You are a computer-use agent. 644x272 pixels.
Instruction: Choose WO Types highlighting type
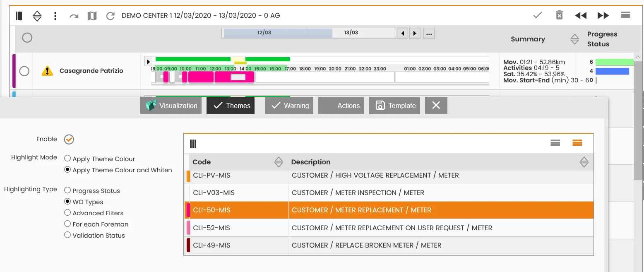67,202
